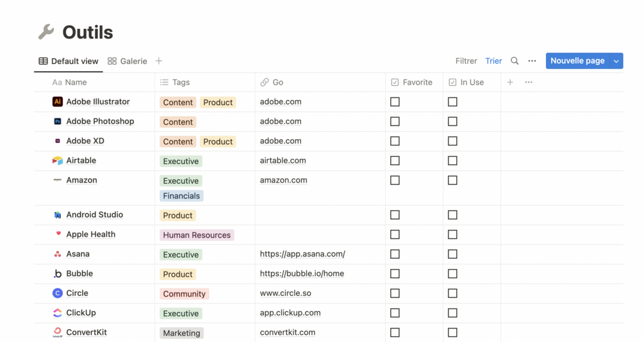Open the airtable.com link
The image size is (644, 342).
coord(283,161)
